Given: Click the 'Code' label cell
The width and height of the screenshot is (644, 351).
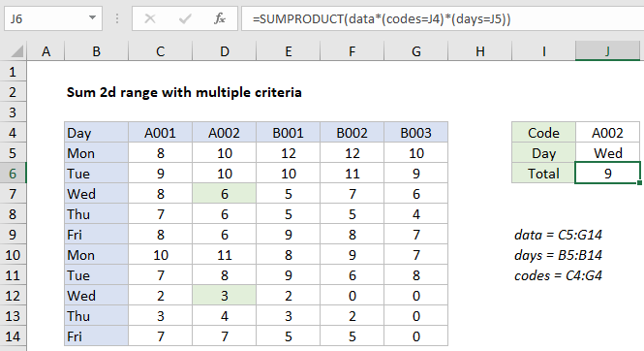Looking at the screenshot, I should click(x=544, y=133).
